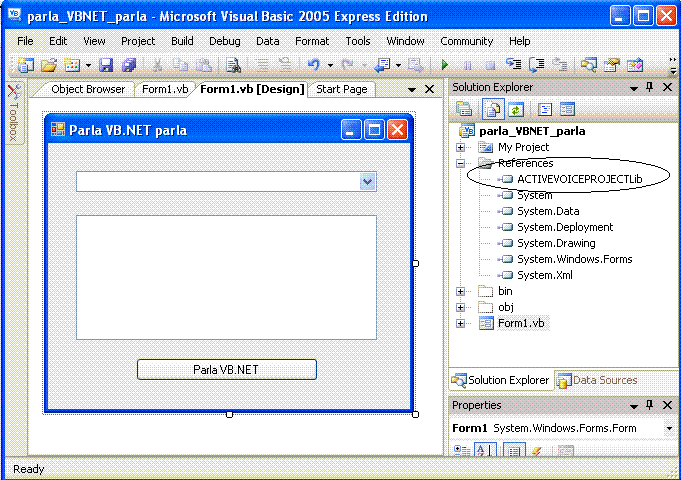This screenshot has width=681, height=480.
Task: Click the Properties Window toolbar icon
Action: coord(612,65)
